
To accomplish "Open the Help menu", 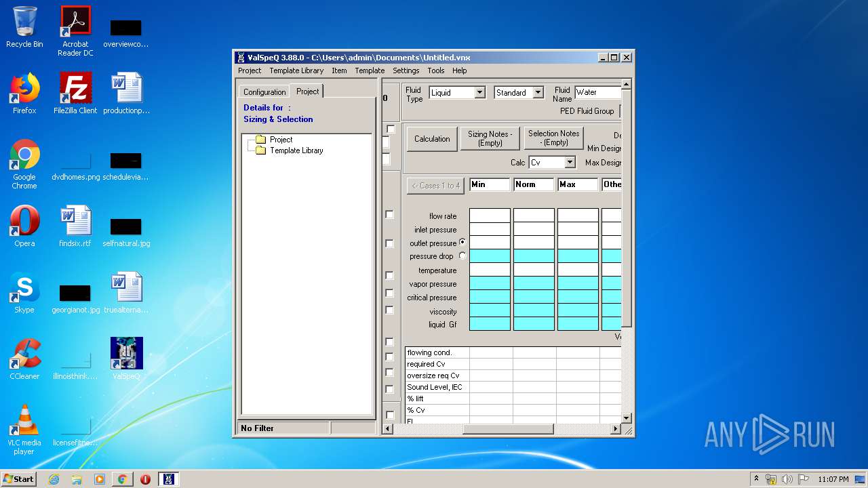I will pos(459,70).
